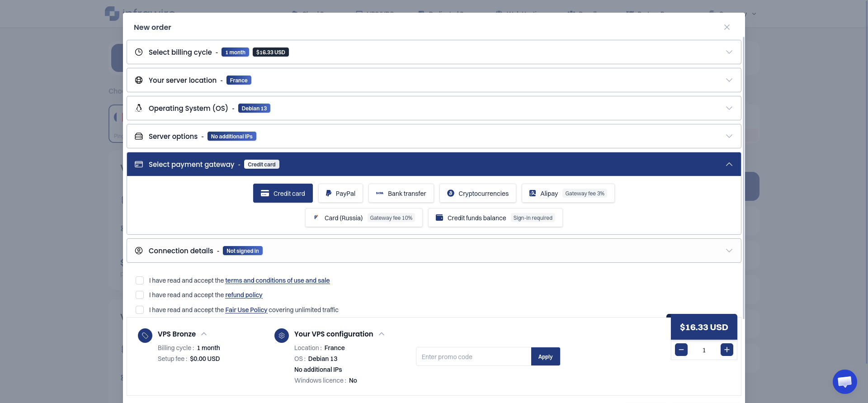This screenshot has height=403, width=868.
Task: Choose Credit funds balance option
Action: point(495,218)
